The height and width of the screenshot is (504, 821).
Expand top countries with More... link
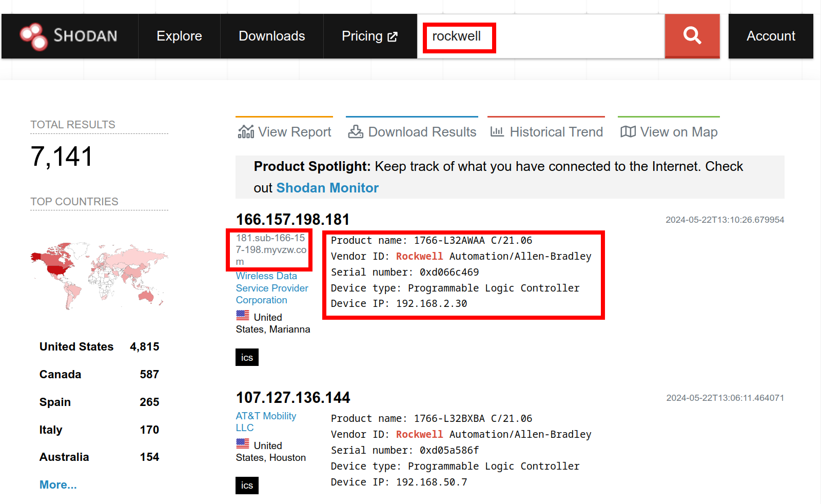coord(58,484)
